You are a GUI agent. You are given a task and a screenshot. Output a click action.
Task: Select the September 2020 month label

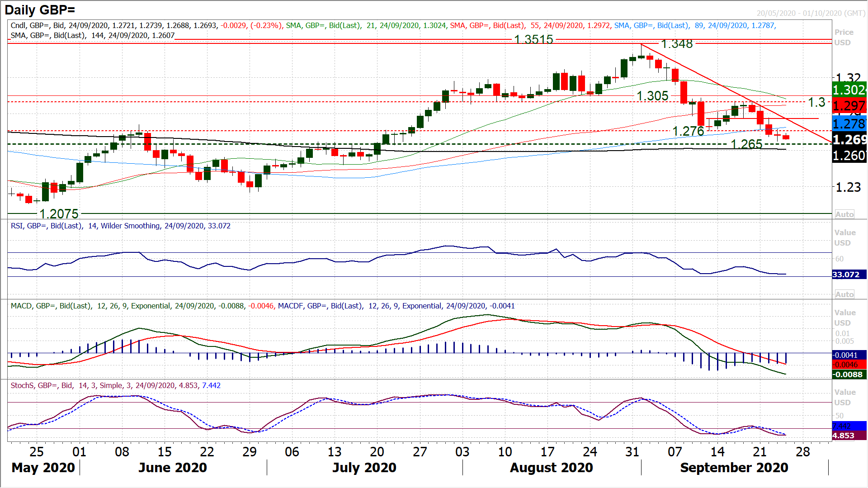coord(734,468)
